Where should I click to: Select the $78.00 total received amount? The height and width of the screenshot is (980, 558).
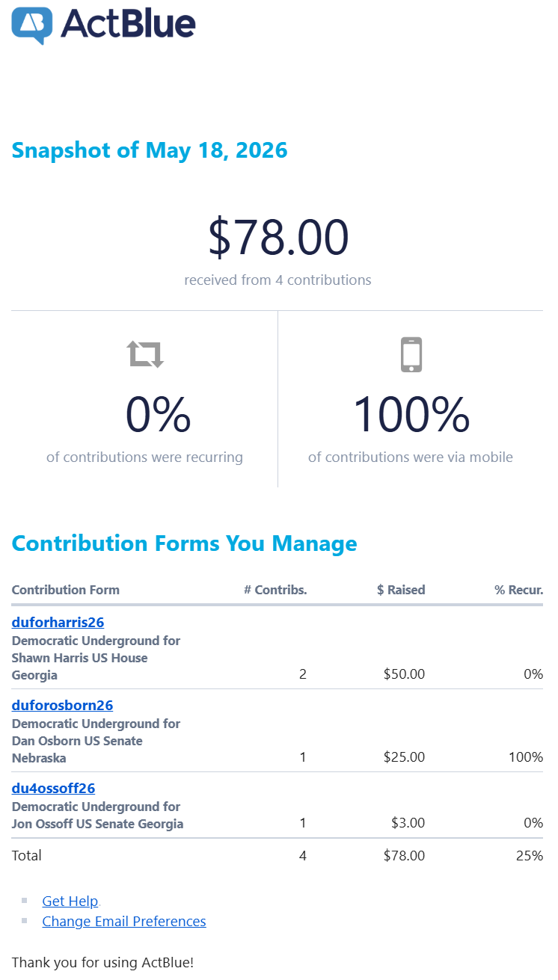tap(278, 237)
